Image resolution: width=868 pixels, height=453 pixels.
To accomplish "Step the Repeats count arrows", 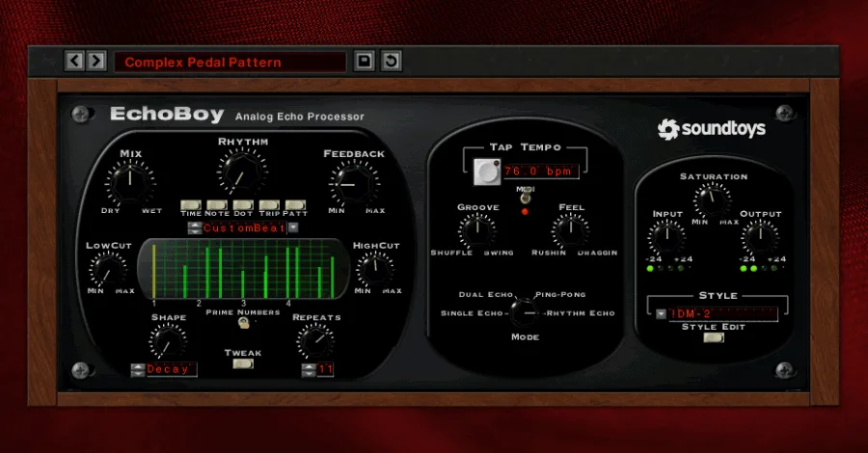I will 309,370.
